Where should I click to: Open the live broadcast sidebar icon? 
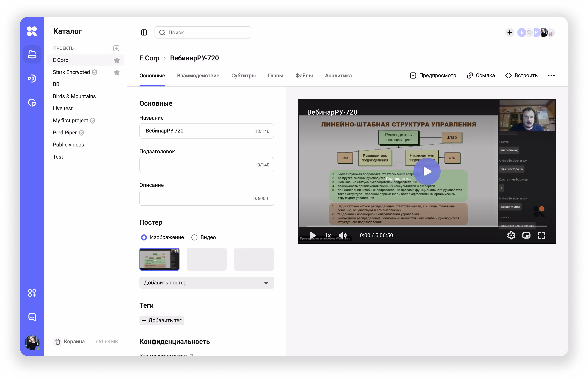coord(32,79)
